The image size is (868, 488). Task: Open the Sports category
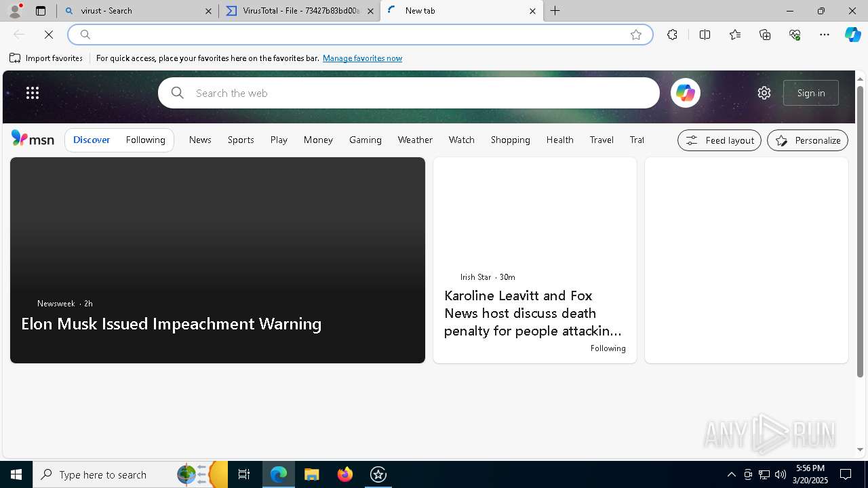click(x=241, y=140)
